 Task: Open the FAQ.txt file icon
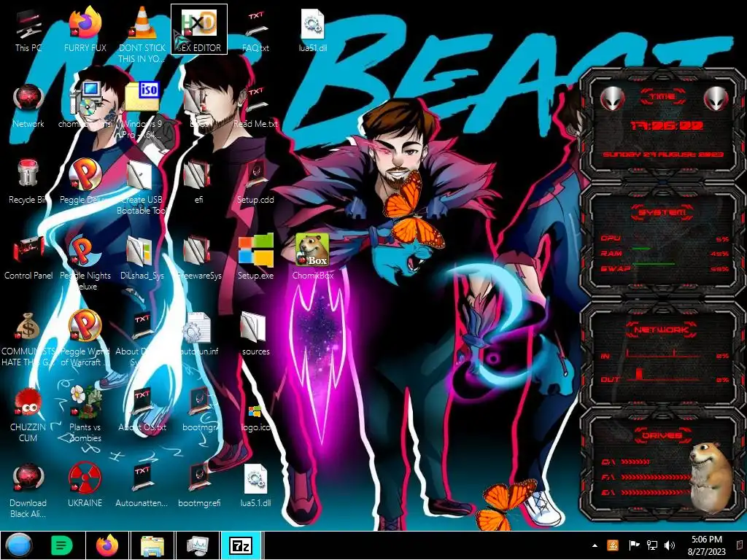tap(255, 31)
